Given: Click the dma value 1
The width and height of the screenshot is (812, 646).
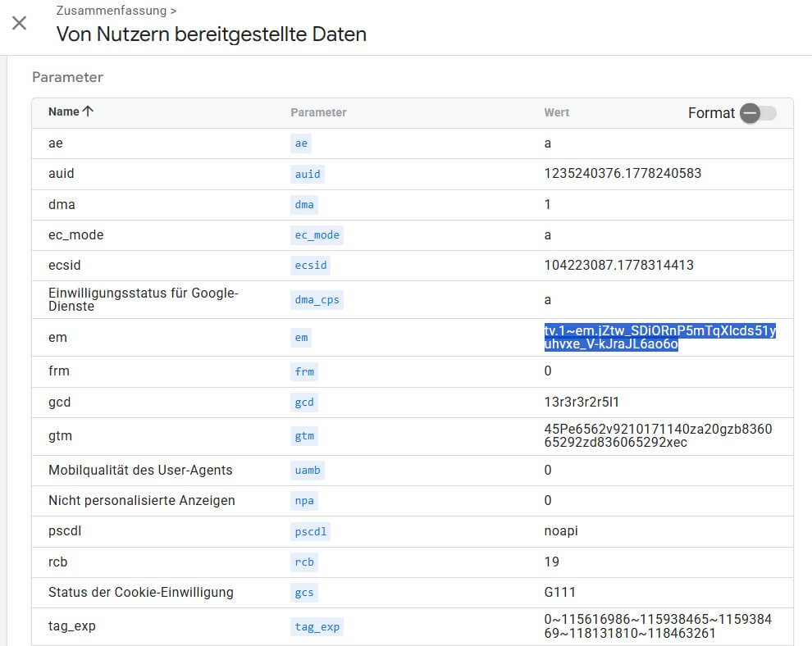Looking at the screenshot, I should click(x=547, y=204).
